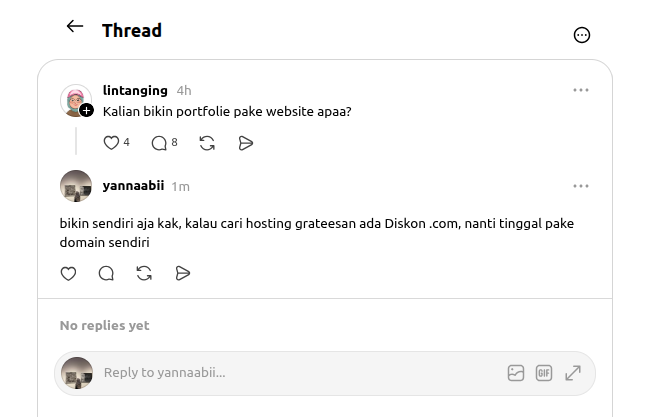This screenshot has height=417, width=650.
Task: Add a GIF to the reply
Action: (x=544, y=373)
